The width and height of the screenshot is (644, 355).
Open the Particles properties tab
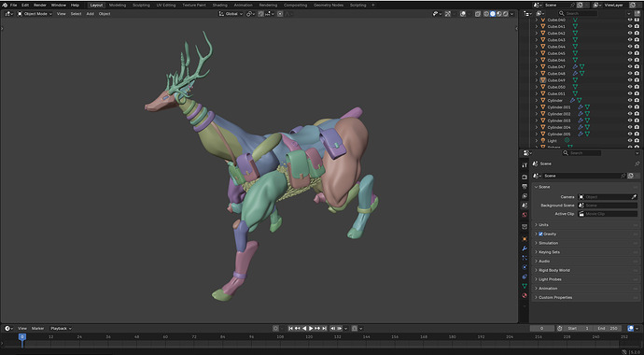(x=525, y=258)
